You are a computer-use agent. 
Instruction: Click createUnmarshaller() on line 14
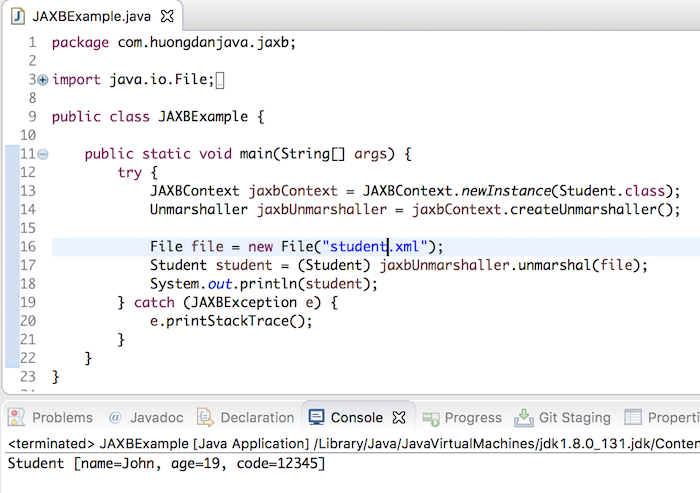[x=591, y=210]
